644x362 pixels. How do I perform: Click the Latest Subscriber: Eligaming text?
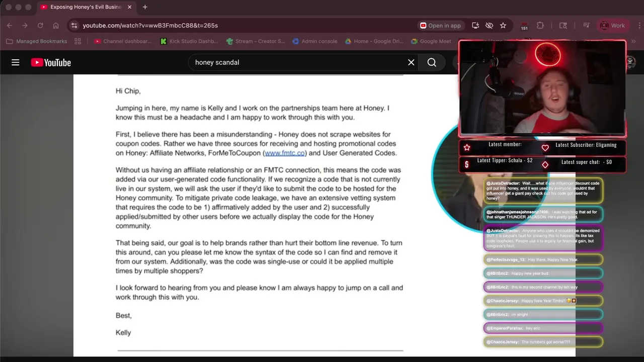(x=586, y=145)
